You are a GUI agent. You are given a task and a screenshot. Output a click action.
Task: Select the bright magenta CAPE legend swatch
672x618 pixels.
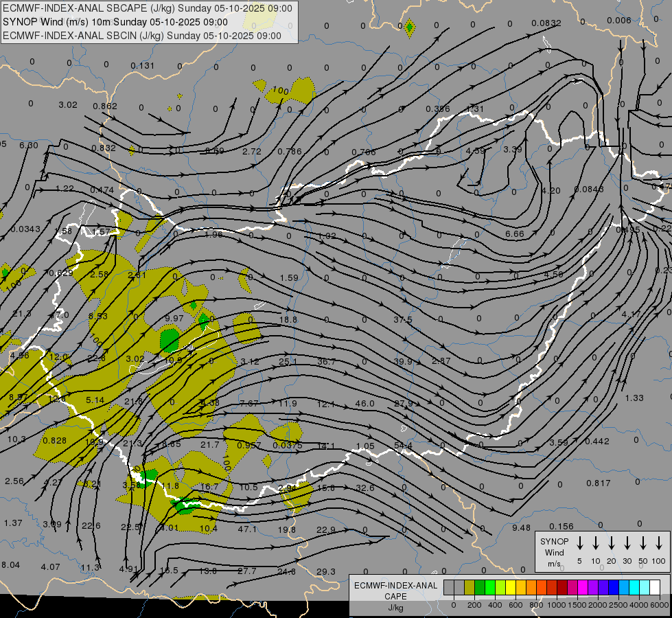pyautogui.click(x=583, y=587)
